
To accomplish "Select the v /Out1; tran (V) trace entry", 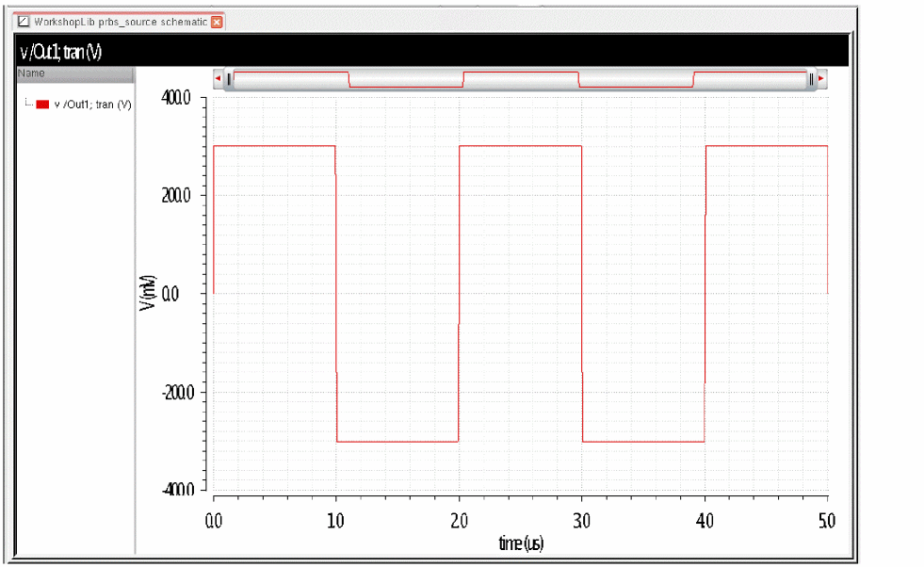I will 92,105.
